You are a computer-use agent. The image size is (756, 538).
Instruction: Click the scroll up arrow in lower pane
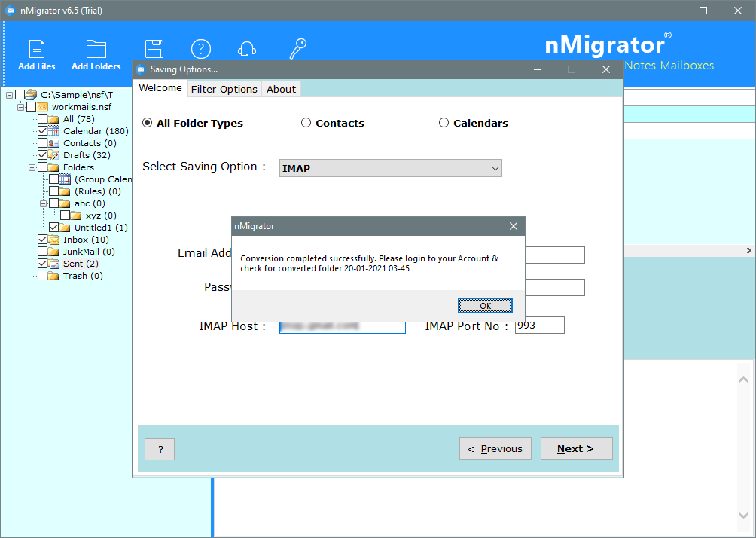(743, 379)
